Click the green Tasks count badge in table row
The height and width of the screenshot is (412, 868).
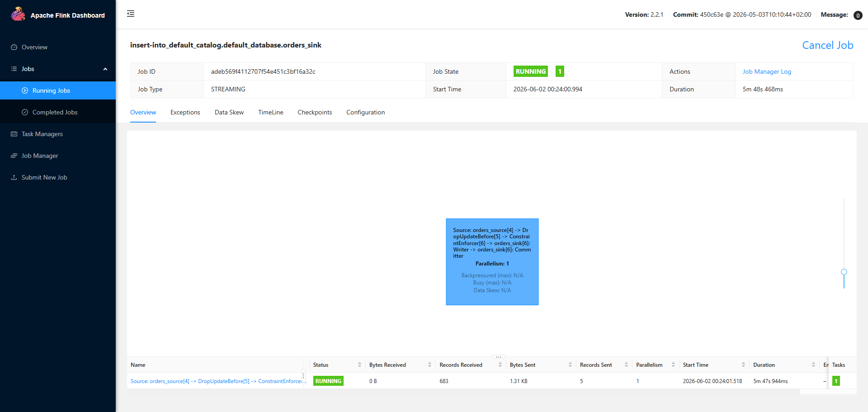pyautogui.click(x=836, y=381)
